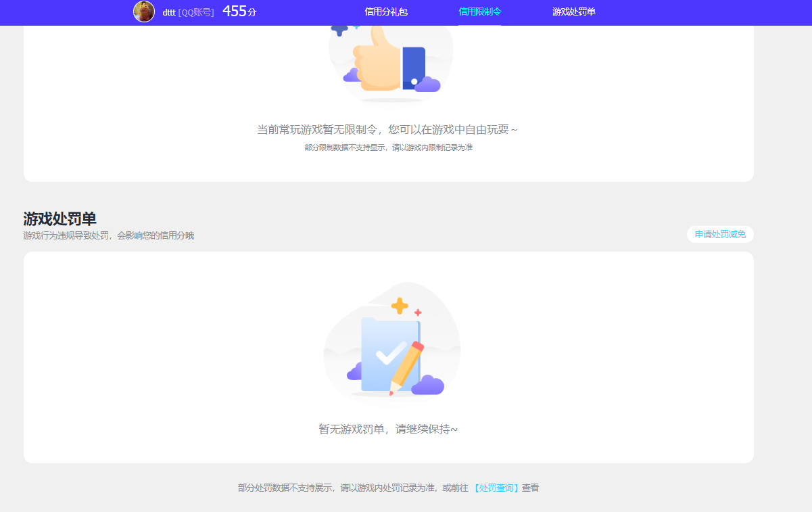
Task: Click the thumbs-up illustration icon
Action: pos(382,61)
